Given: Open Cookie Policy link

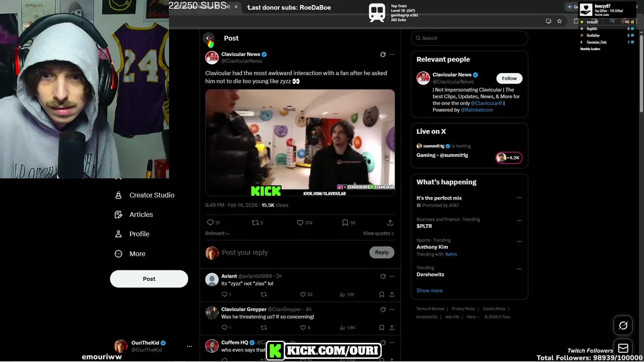Looking at the screenshot, I should click(x=494, y=309).
